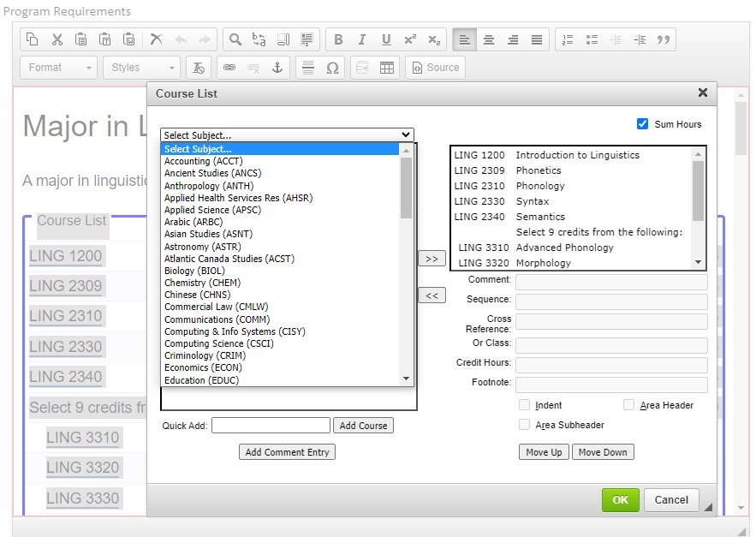This screenshot has height=537, width=756.
Task: Select LING 2330 Syntax in course list
Action: coord(571,201)
